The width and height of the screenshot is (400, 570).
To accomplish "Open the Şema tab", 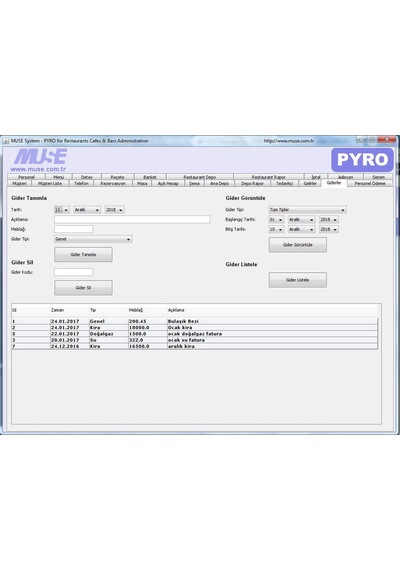I will [194, 184].
